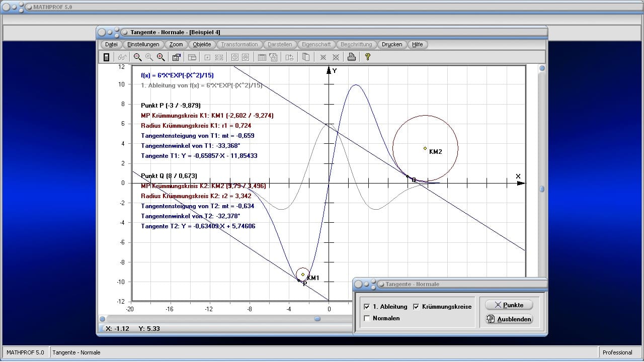Click the Ausblenden button
644x362 pixels.
pos(509,319)
